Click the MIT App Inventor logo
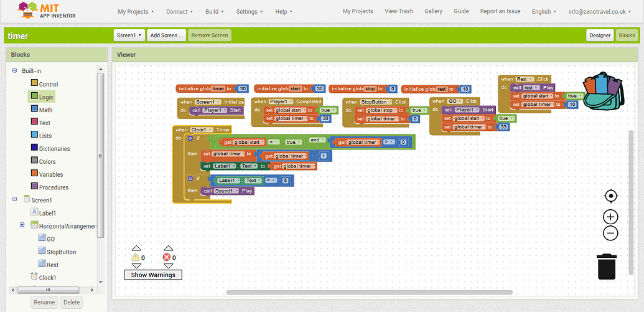 pyautogui.click(x=47, y=11)
